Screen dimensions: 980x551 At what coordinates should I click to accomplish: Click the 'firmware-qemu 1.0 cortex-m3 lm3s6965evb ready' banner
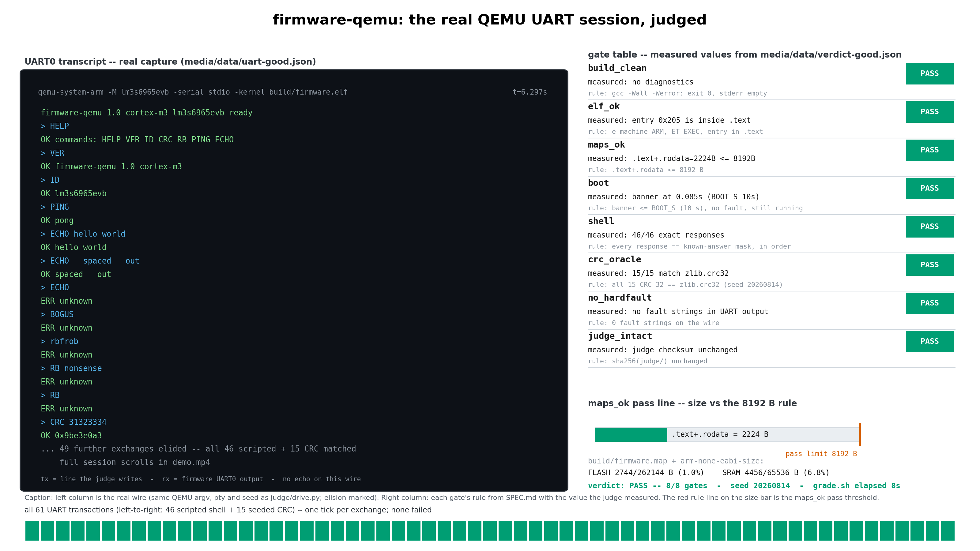tap(146, 113)
